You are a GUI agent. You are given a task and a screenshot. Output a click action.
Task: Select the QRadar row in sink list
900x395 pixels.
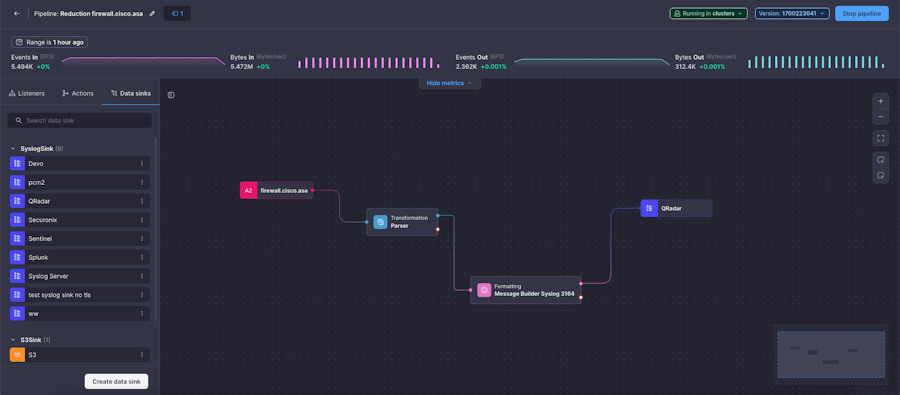(x=80, y=201)
